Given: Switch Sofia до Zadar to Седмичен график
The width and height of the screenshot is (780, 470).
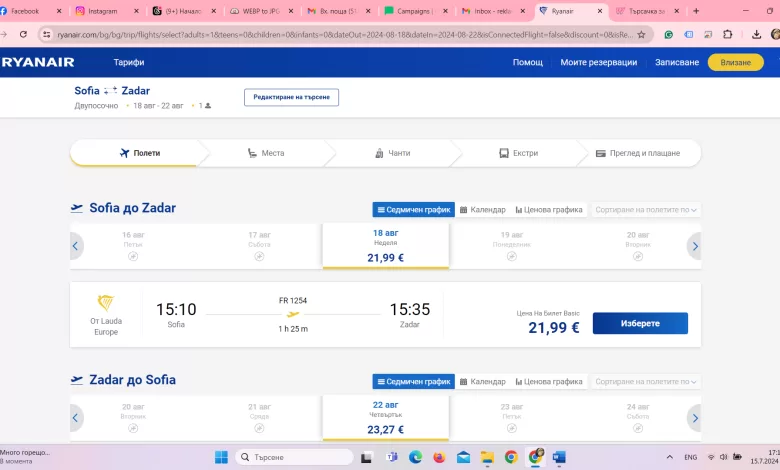Looking at the screenshot, I should pos(414,209).
